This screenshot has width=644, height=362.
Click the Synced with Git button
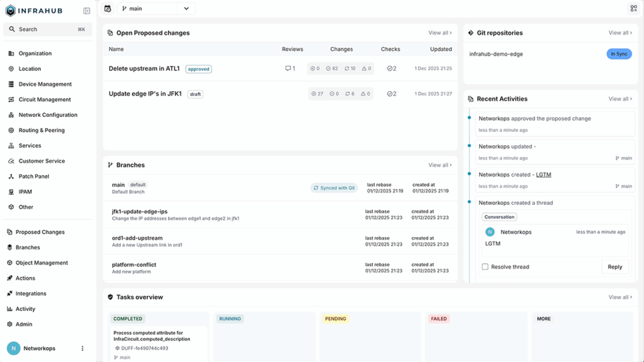click(334, 187)
